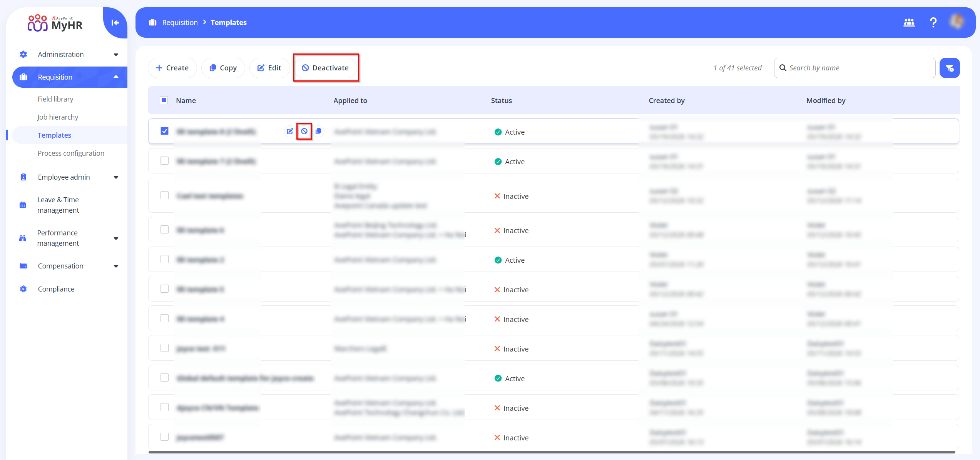The height and width of the screenshot is (460, 980).
Task: Click the Requisition briefcase sidebar icon
Action: pyautogui.click(x=23, y=77)
